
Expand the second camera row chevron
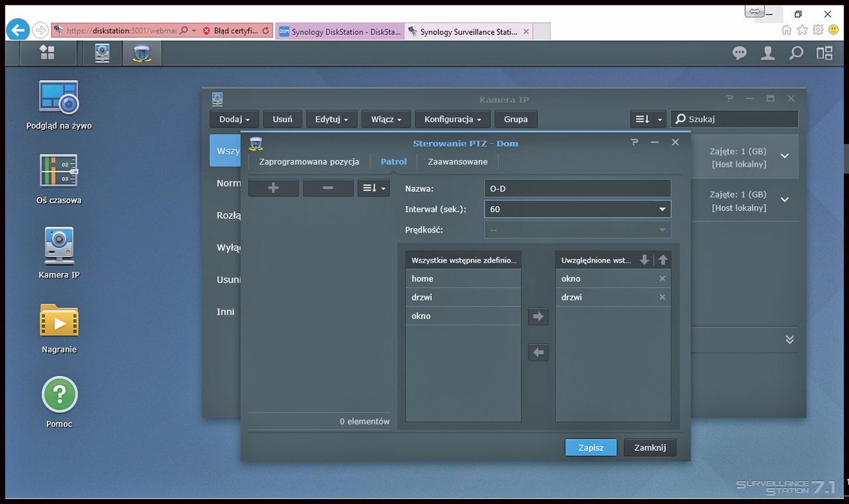point(785,200)
